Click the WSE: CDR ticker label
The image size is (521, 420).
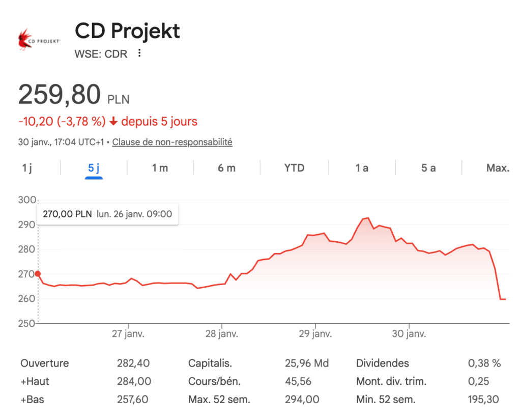point(101,54)
